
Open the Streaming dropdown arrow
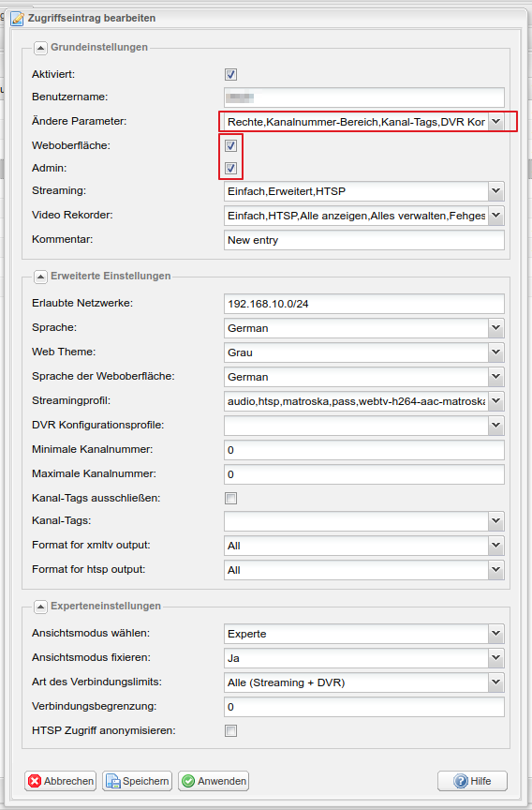tap(495, 191)
